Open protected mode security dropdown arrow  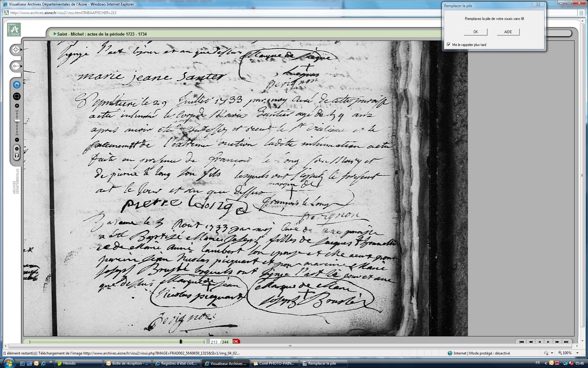pyautogui.click(x=552, y=353)
